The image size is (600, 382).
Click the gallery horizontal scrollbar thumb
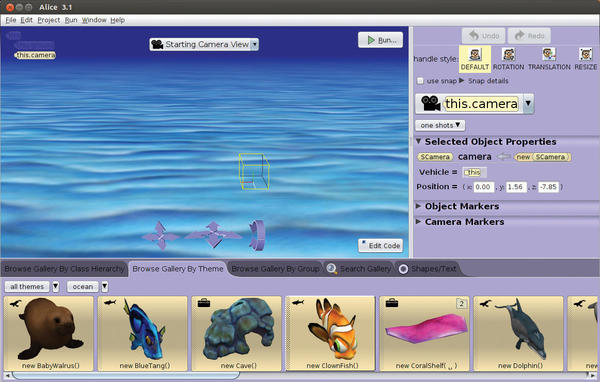126,375
